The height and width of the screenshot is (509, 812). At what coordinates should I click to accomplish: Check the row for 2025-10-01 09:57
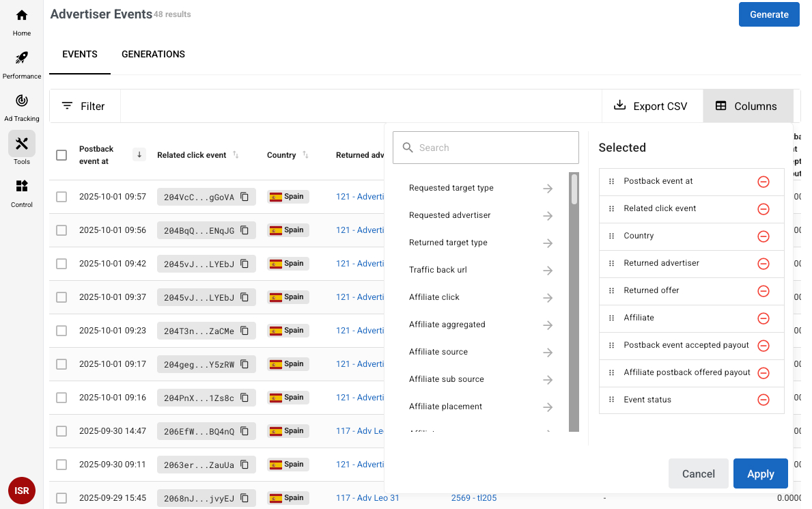(61, 197)
